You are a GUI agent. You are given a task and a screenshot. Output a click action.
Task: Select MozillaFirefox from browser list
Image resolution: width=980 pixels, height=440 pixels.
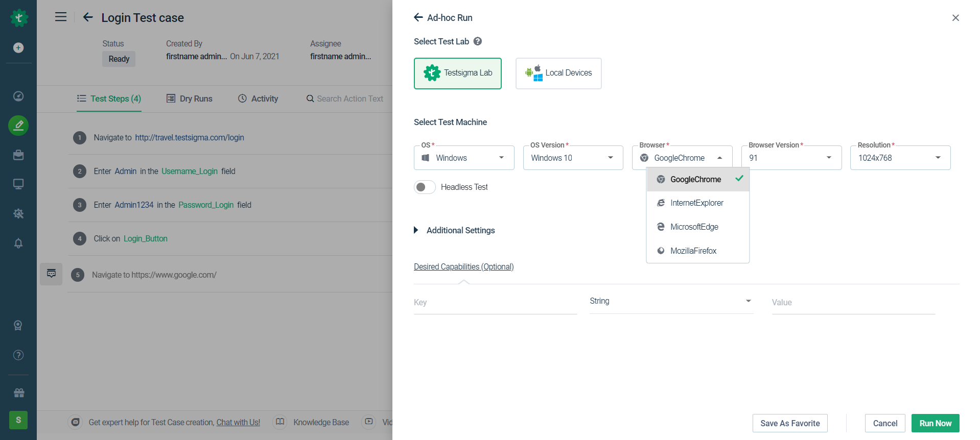pyautogui.click(x=693, y=251)
